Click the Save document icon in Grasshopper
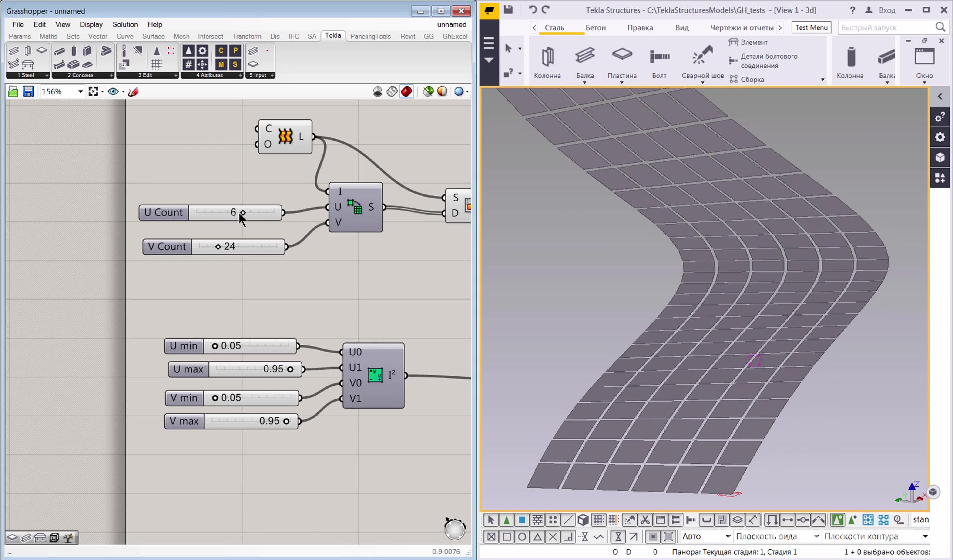This screenshot has height=560, width=953. click(28, 91)
